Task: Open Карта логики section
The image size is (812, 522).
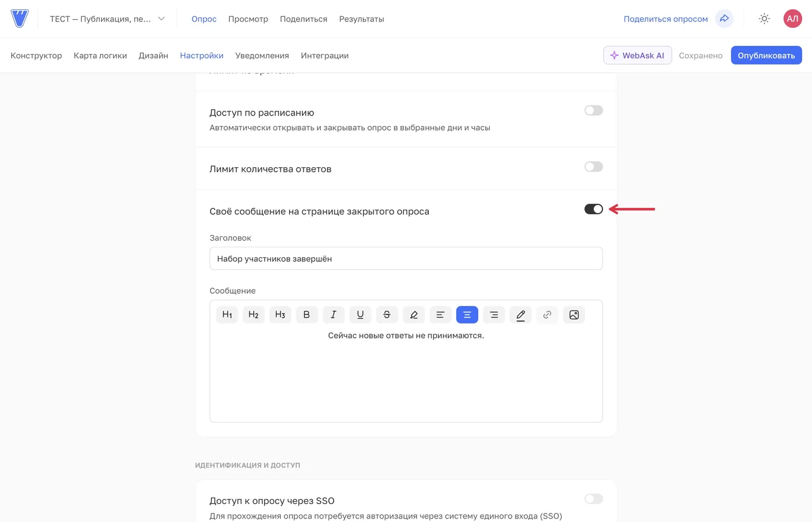Action: tap(100, 56)
